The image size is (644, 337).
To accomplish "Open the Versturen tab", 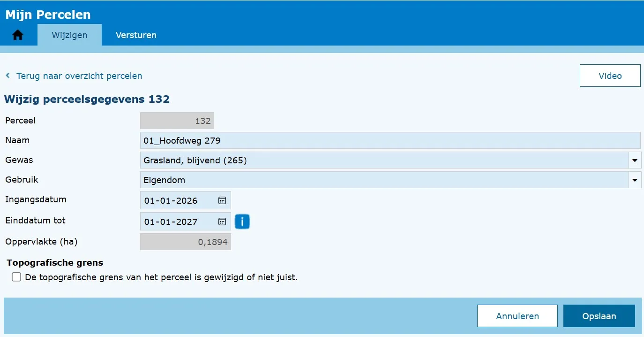I will 136,35.
